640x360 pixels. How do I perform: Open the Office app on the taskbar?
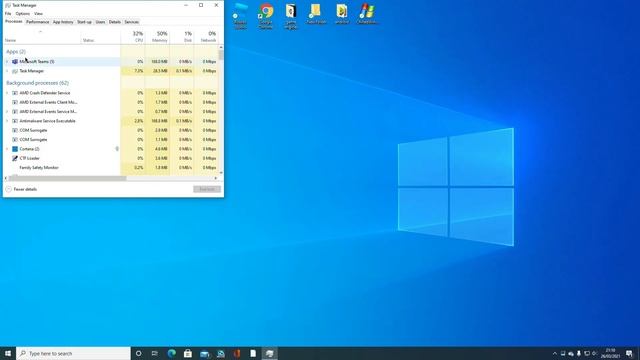coord(237,353)
